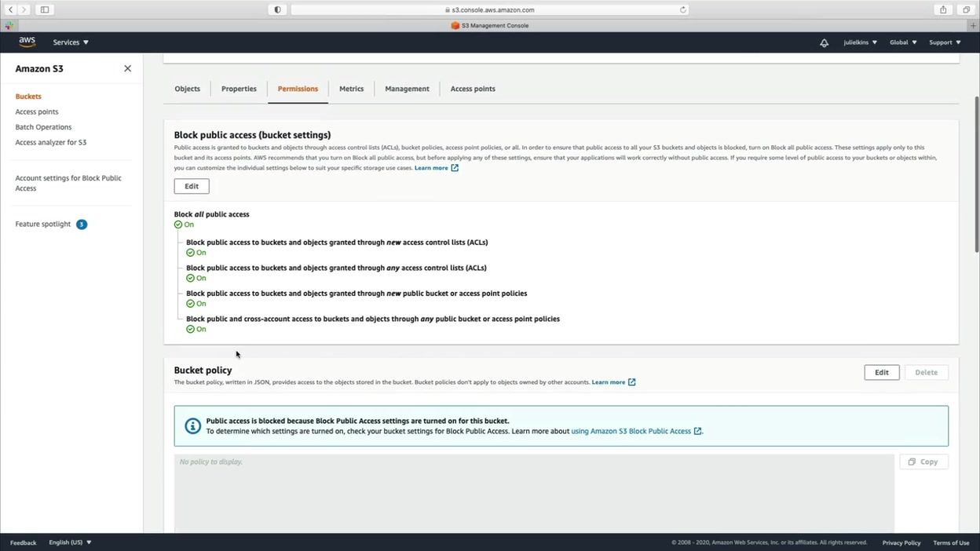This screenshot has width=980, height=551.
Task: Switch to the Objects tab
Action: (187, 89)
